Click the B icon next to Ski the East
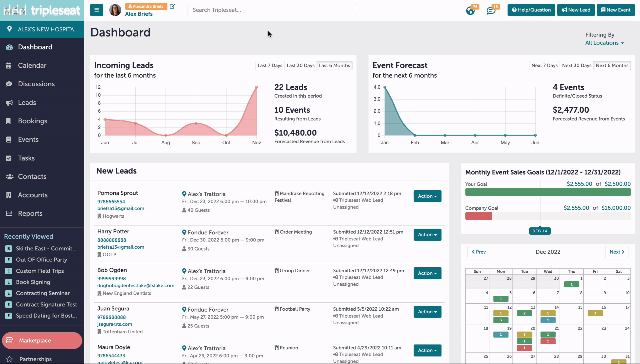This screenshot has width=640, height=364. pos(8,248)
